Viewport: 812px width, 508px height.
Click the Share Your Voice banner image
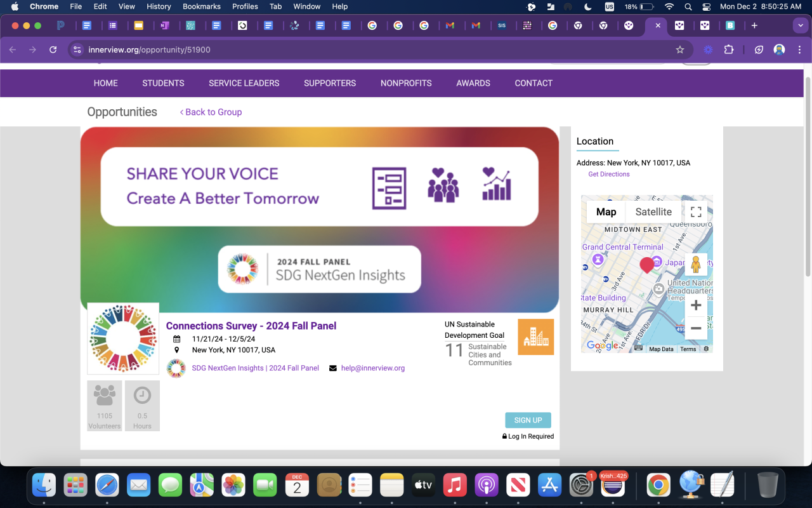click(320, 220)
